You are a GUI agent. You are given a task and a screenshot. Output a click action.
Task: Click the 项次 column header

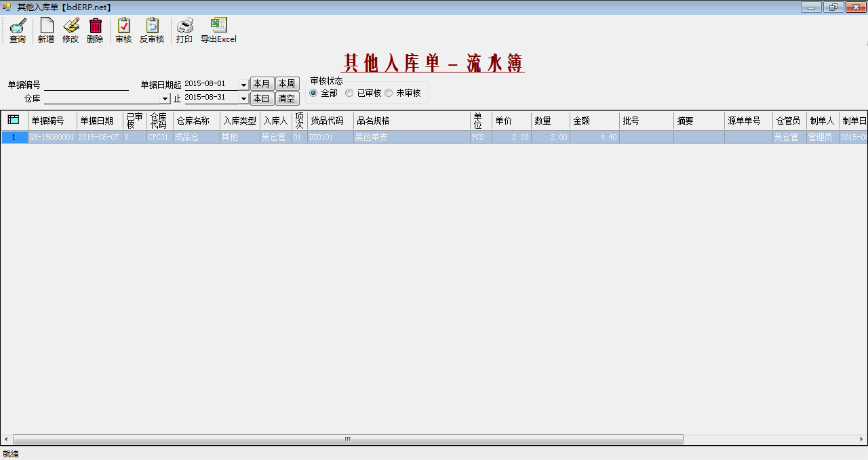click(x=300, y=121)
